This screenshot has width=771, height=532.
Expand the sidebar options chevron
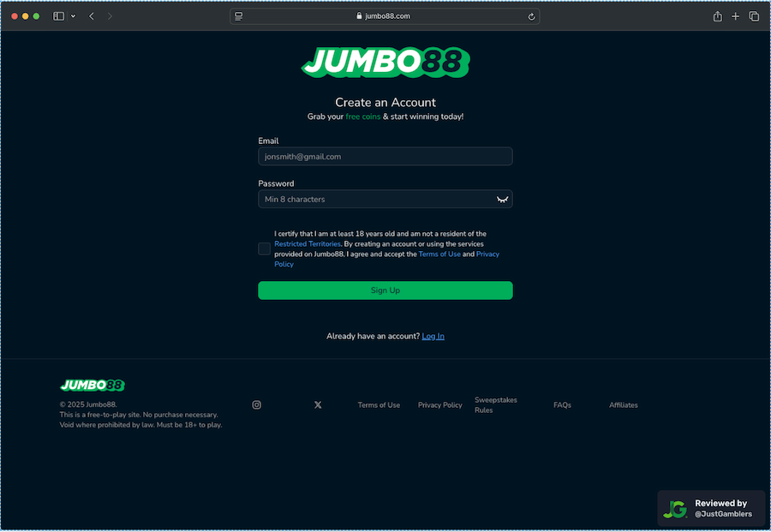pyautogui.click(x=74, y=16)
